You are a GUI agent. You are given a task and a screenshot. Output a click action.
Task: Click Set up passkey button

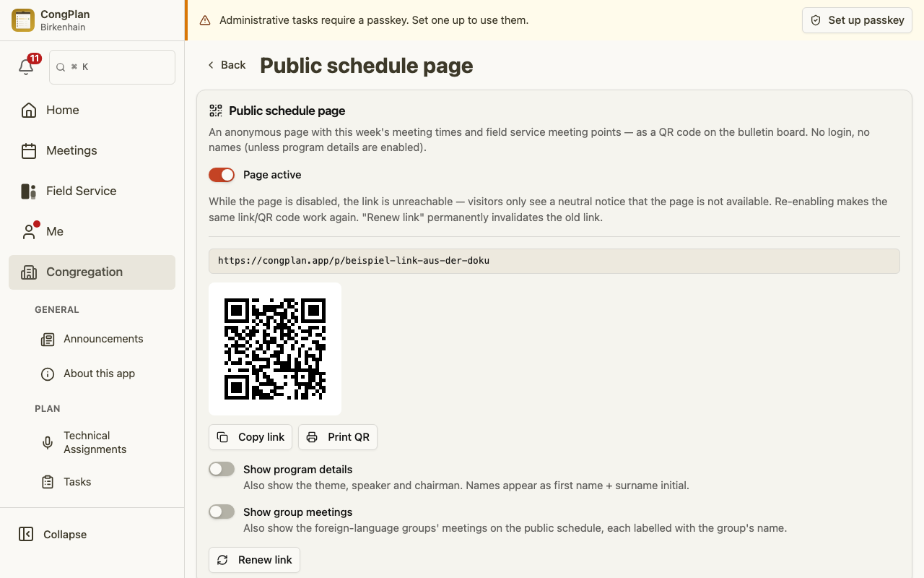(x=857, y=20)
